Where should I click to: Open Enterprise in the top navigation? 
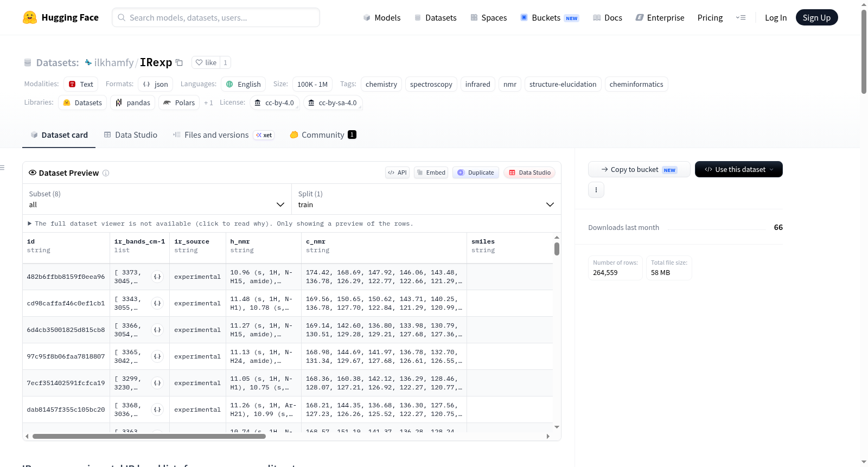coord(660,18)
